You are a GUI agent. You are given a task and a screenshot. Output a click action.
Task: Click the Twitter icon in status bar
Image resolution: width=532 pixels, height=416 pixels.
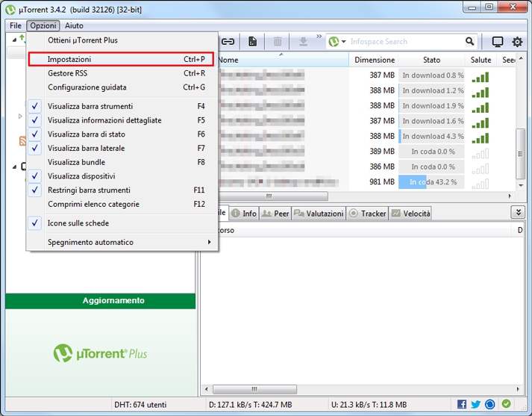pos(476,404)
